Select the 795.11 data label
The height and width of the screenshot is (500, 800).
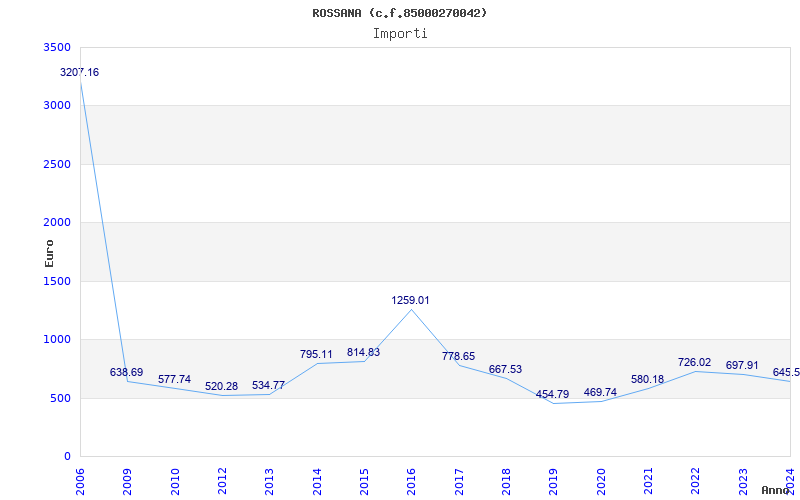(316, 354)
